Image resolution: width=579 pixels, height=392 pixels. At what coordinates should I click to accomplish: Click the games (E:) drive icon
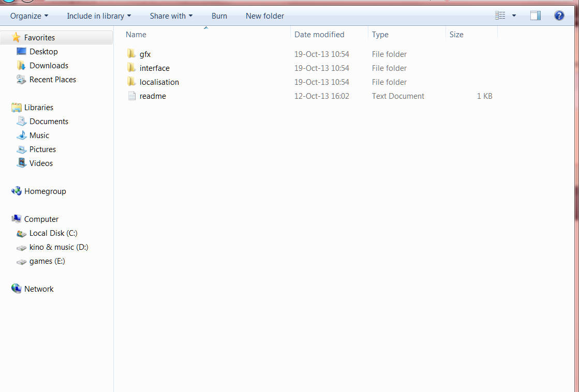click(21, 262)
